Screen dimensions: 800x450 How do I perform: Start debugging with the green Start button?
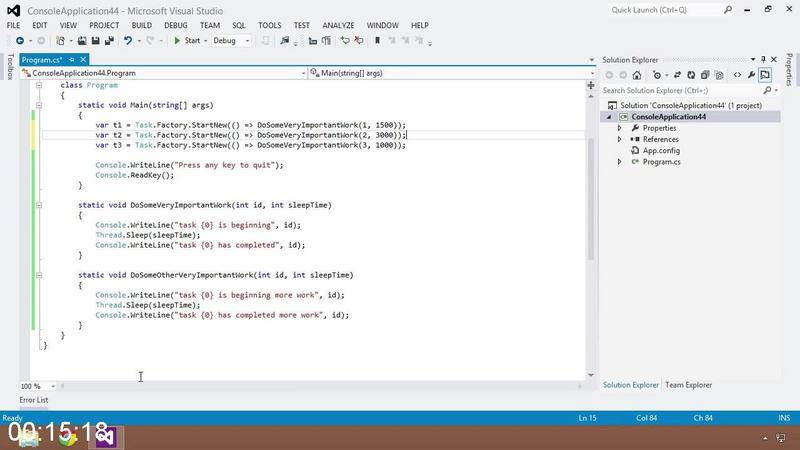187,41
